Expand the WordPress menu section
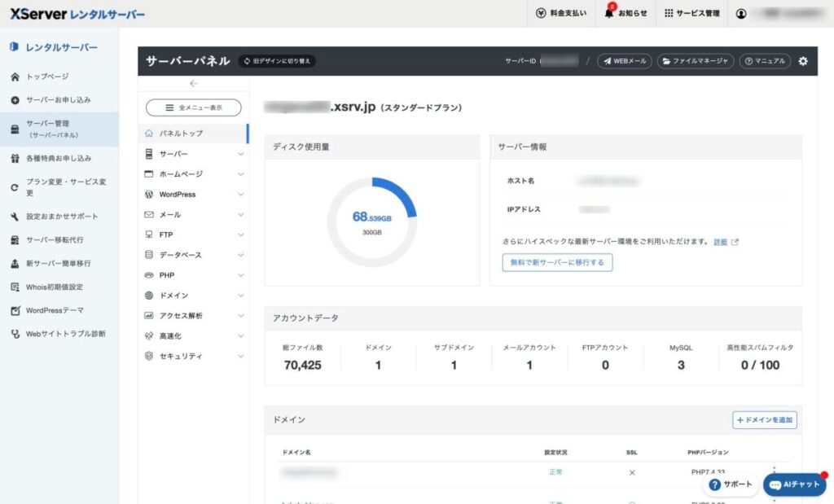 [x=194, y=195]
